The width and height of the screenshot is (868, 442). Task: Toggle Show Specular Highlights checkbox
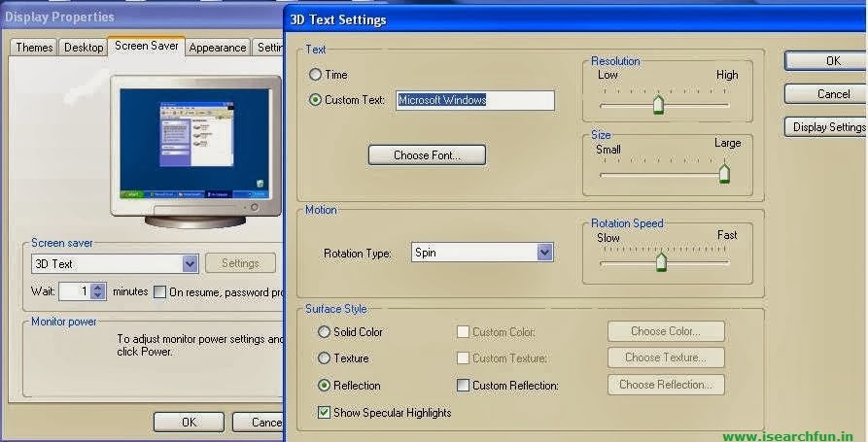pyautogui.click(x=324, y=412)
